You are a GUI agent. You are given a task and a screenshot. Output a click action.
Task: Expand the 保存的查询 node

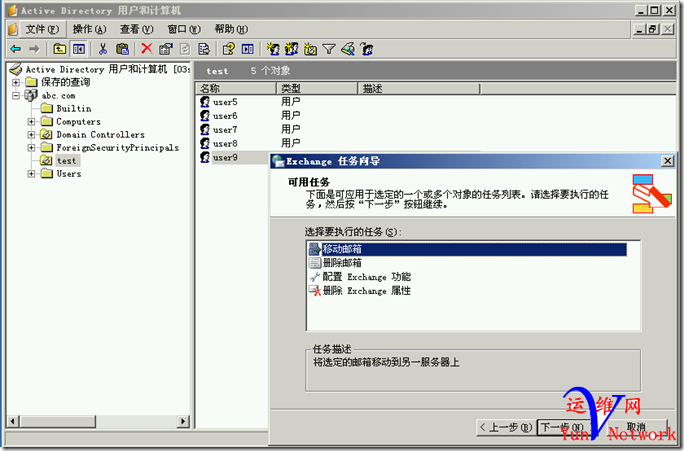[16, 82]
